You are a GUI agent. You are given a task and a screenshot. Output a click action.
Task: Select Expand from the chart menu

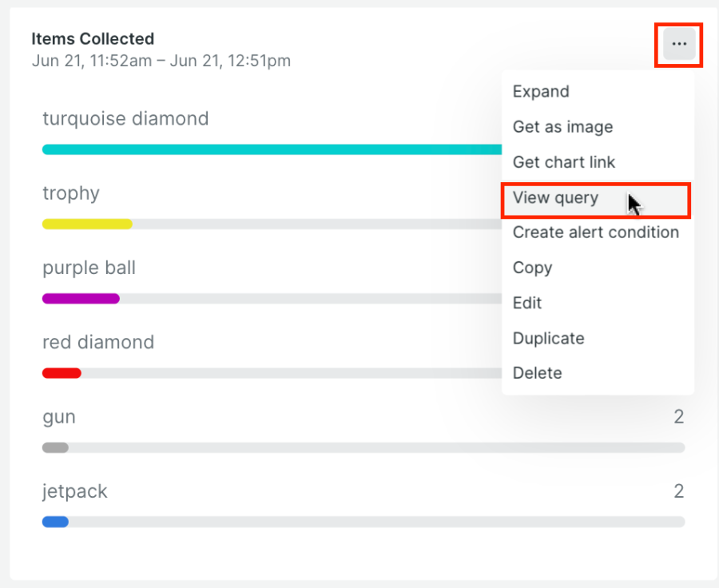click(x=541, y=91)
